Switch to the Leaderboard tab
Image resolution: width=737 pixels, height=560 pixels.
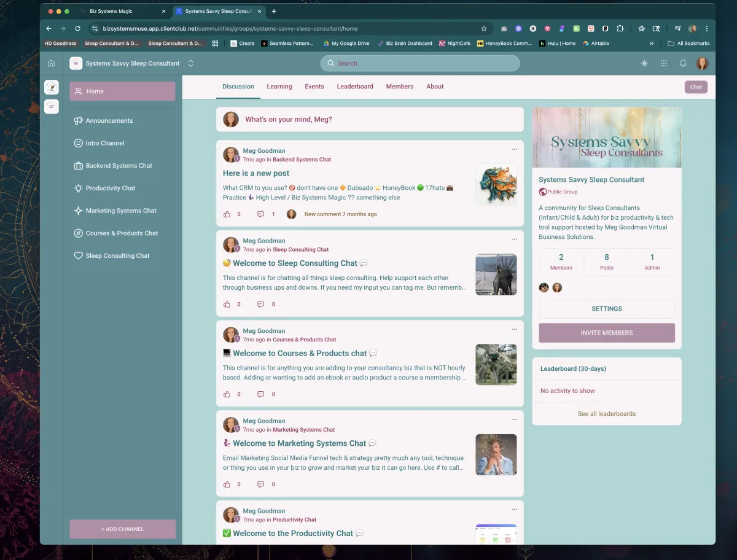pyautogui.click(x=355, y=87)
